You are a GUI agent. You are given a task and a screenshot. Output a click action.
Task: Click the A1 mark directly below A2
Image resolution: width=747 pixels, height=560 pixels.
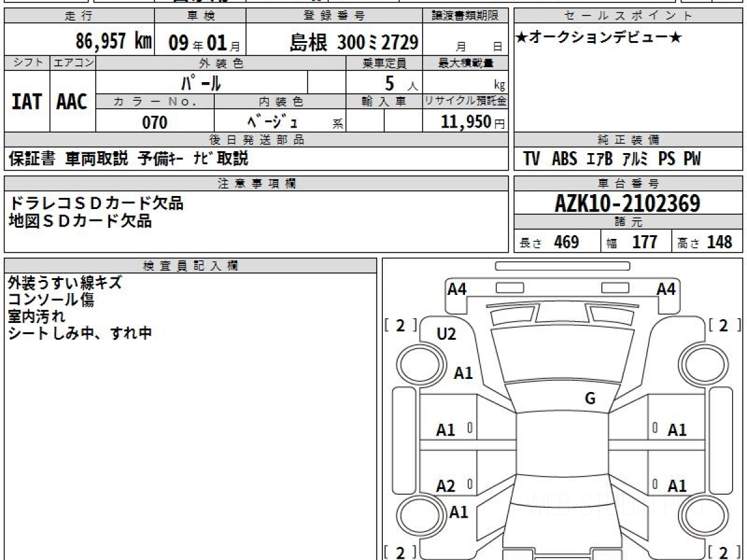459,512
